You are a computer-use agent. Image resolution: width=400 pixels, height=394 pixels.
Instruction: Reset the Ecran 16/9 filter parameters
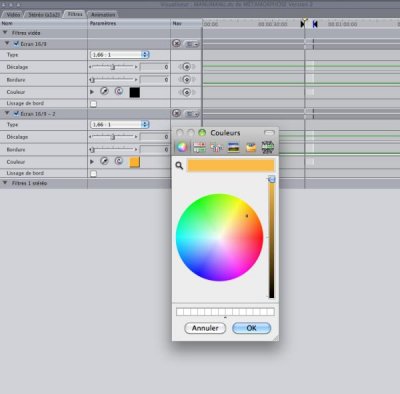[176, 43]
